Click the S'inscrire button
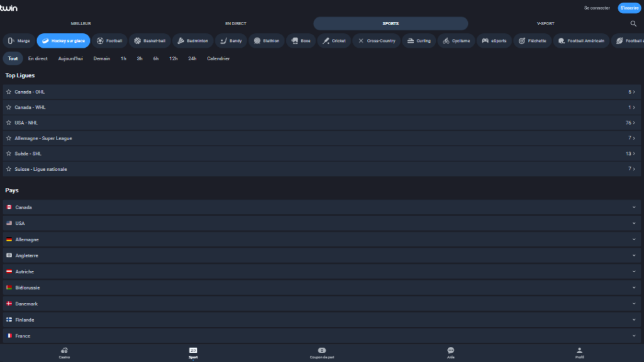The height and width of the screenshot is (362, 644). point(629,8)
